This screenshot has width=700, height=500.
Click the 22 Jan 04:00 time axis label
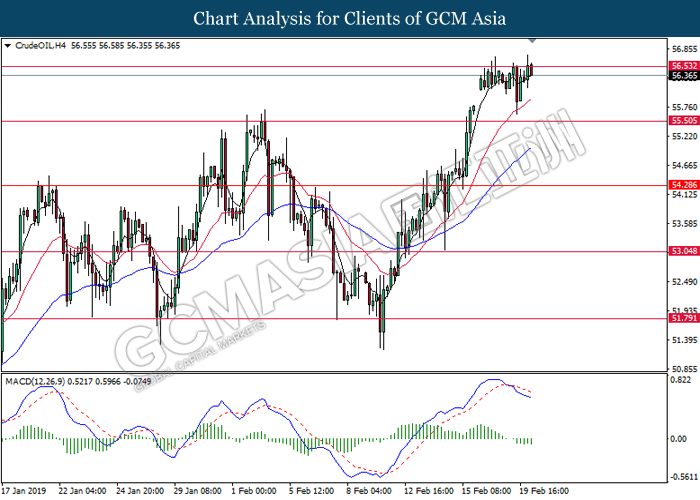coord(82,491)
